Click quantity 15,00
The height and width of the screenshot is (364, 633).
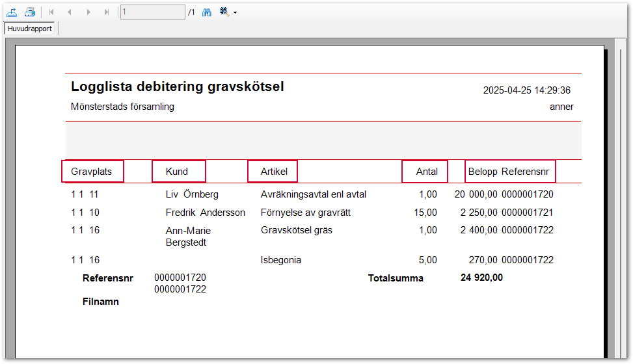click(425, 213)
